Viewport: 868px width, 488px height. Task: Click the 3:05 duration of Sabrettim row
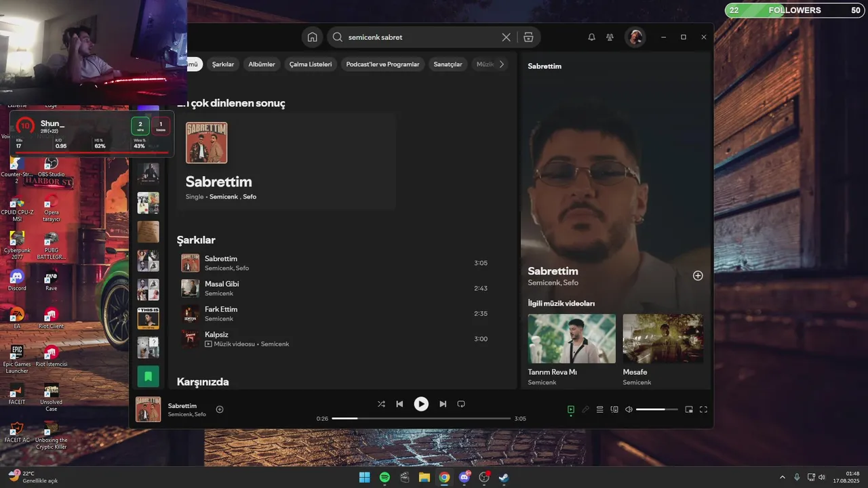(x=481, y=263)
